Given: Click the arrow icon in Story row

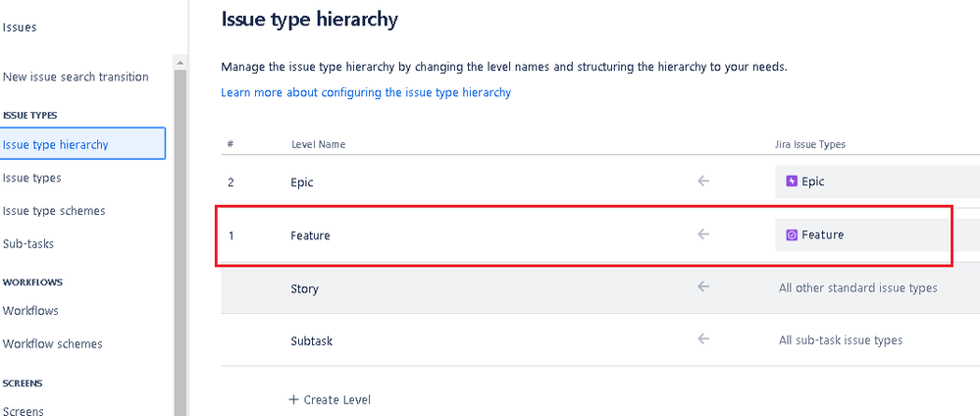Looking at the screenshot, I should [703, 286].
